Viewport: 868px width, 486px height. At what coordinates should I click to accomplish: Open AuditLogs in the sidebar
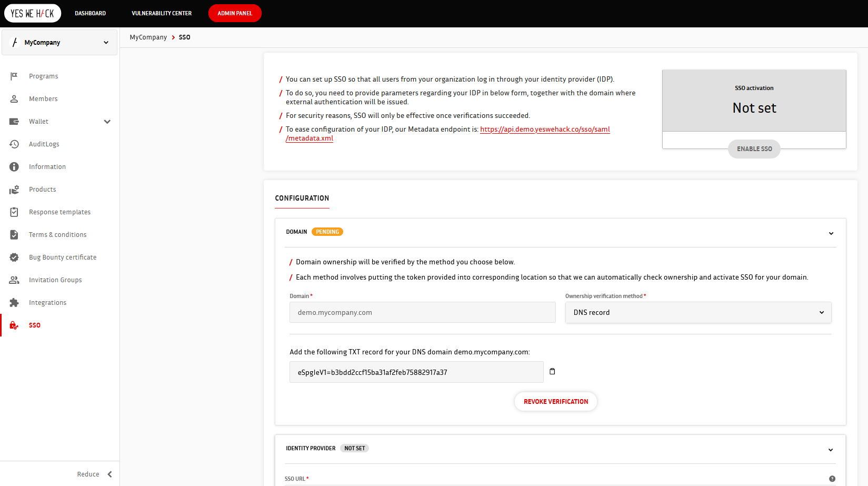44,144
